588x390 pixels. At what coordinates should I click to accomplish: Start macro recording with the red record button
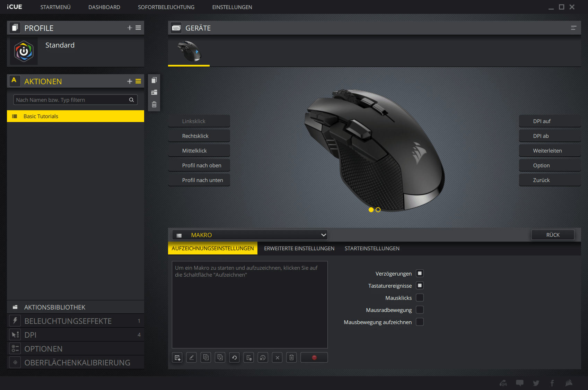pos(314,357)
